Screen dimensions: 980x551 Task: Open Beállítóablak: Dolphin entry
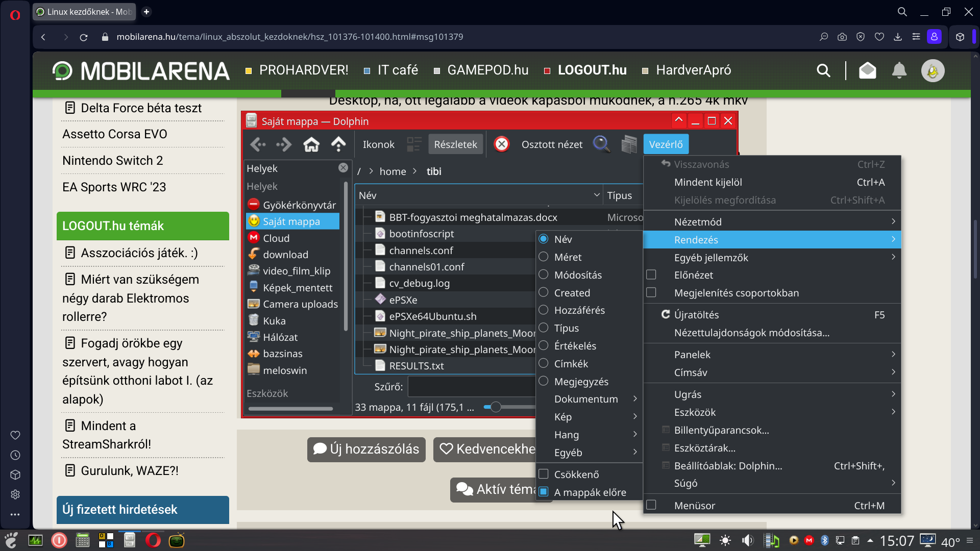pos(772,466)
